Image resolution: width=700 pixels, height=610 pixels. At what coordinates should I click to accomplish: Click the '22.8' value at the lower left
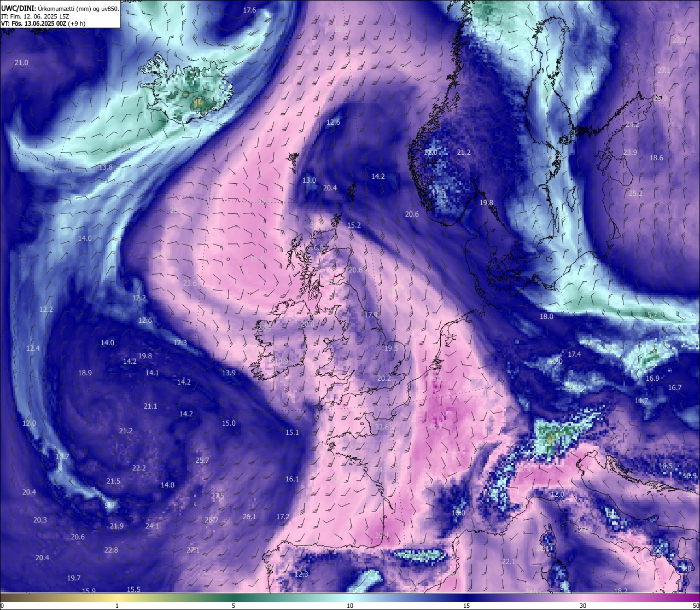(111, 550)
